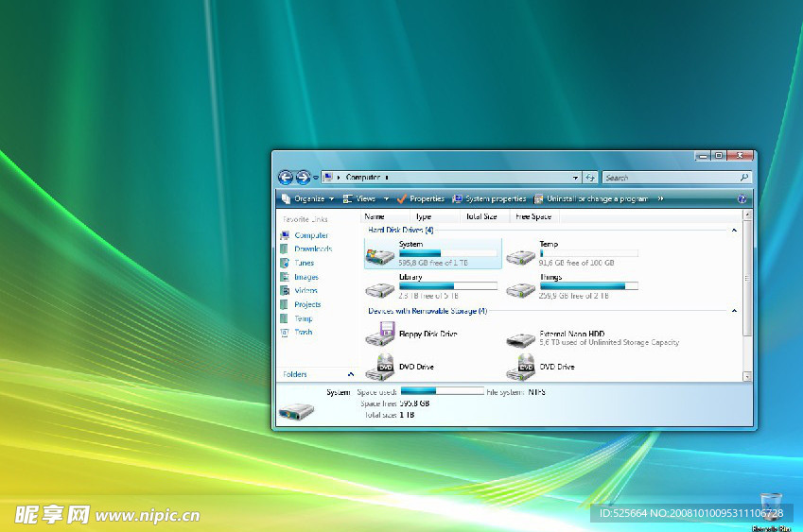Select DVD Drive icon below External Nano HDD
Image resolution: width=803 pixels, height=532 pixels.
pos(520,367)
